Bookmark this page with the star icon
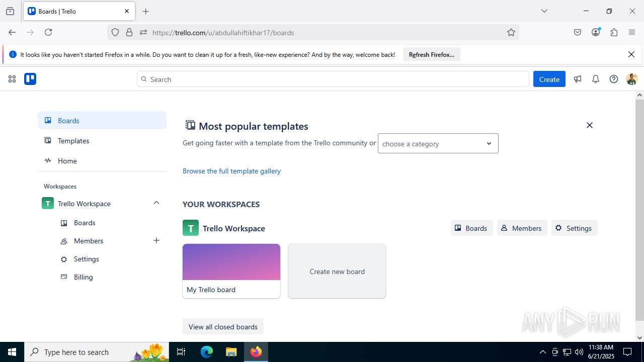Viewport: 644px width, 362px height. [511, 32]
